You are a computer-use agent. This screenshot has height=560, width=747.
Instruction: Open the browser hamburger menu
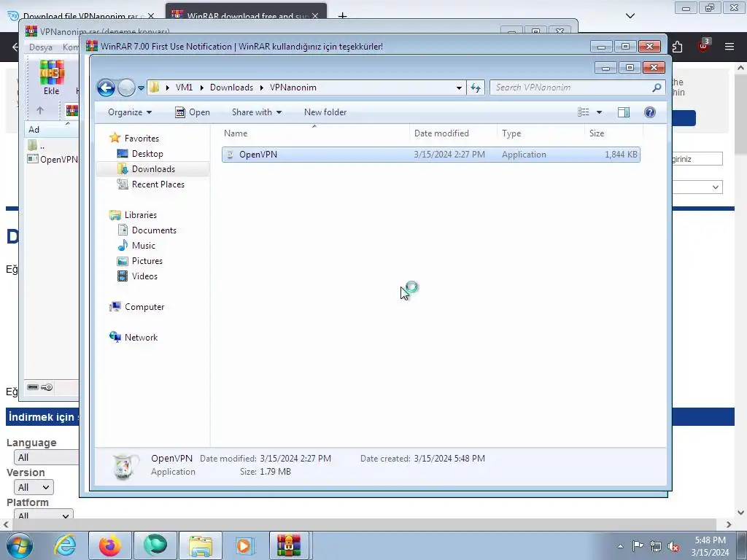(x=729, y=46)
